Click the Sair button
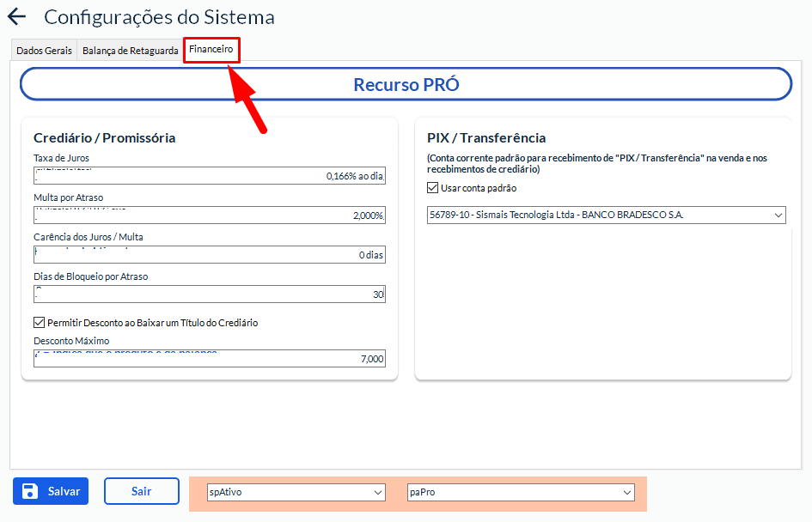 [141, 491]
